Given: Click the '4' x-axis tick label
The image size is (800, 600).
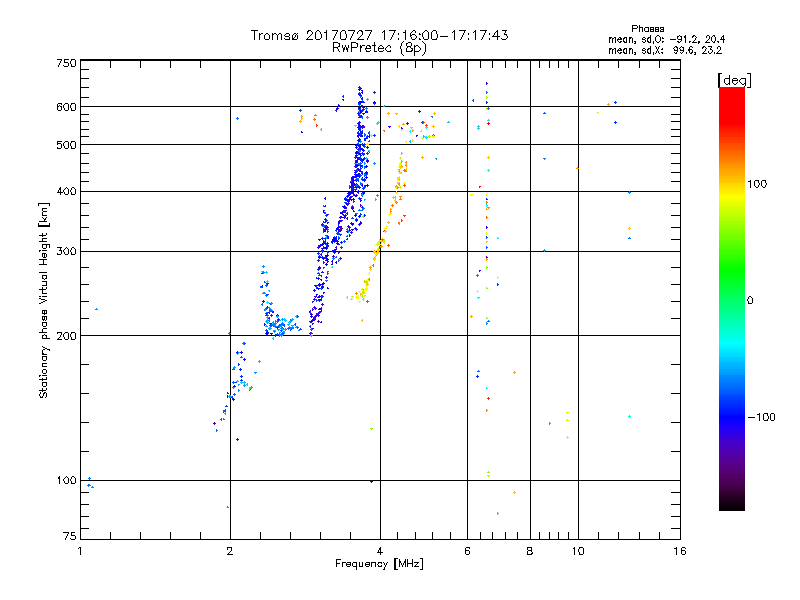Looking at the screenshot, I should [x=380, y=551].
